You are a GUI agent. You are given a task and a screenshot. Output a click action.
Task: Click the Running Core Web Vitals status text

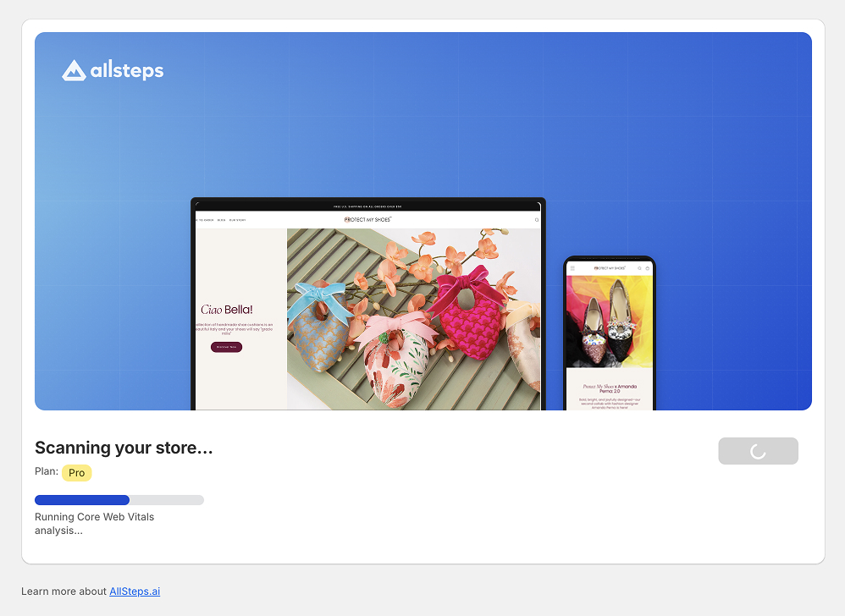(94, 524)
